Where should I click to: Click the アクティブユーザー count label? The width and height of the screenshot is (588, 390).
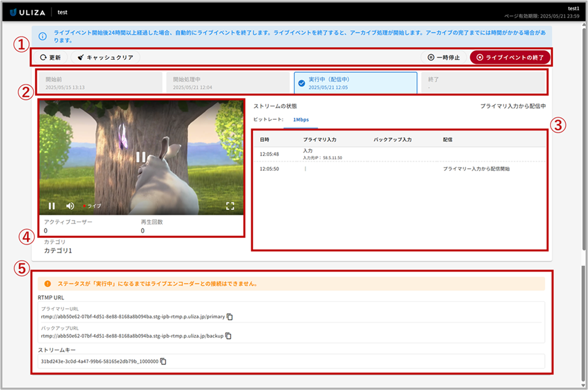[x=68, y=222]
